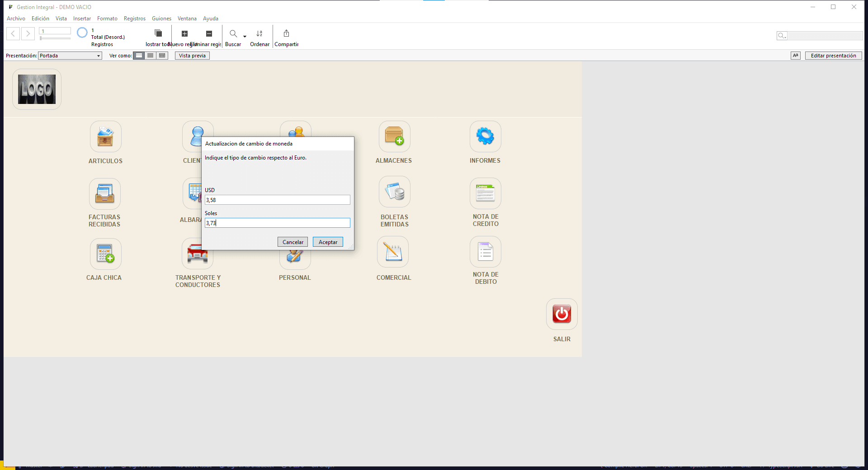The image size is (868, 470).
Task: Open the Registros menu
Action: point(135,19)
